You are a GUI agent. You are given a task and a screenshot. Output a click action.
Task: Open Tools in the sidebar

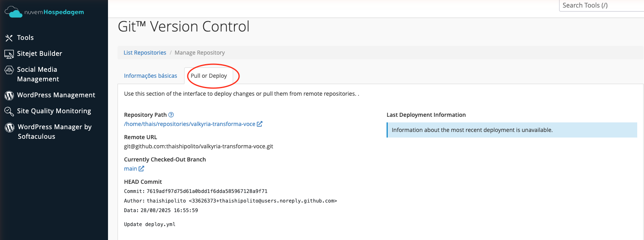coord(25,37)
